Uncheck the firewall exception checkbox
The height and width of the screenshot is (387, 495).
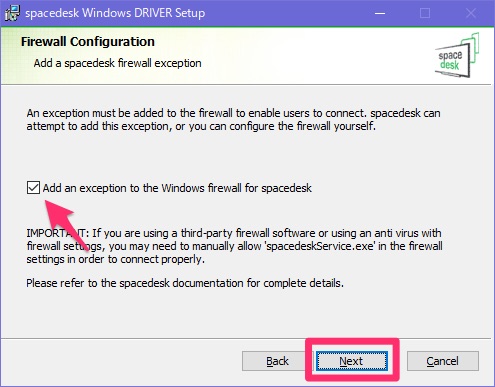33,188
